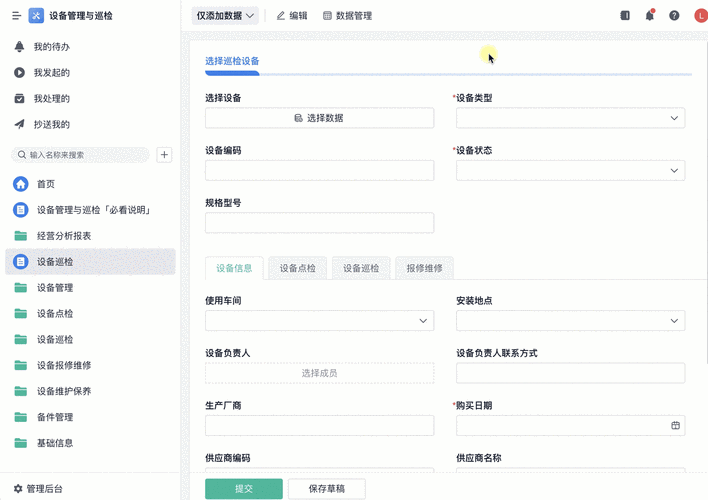708x500 pixels.
Task: Open the 备件管理 folder
Action: click(90, 417)
